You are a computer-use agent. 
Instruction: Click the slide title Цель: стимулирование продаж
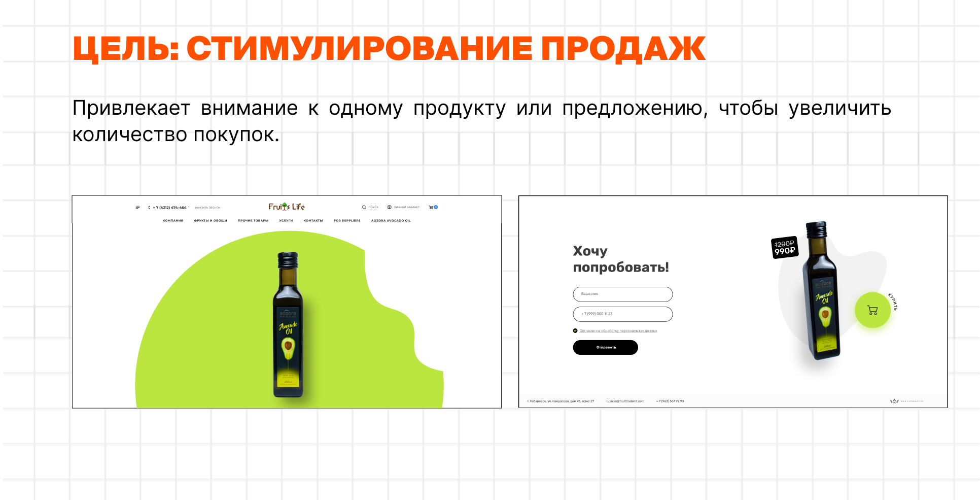pos(389,49)
